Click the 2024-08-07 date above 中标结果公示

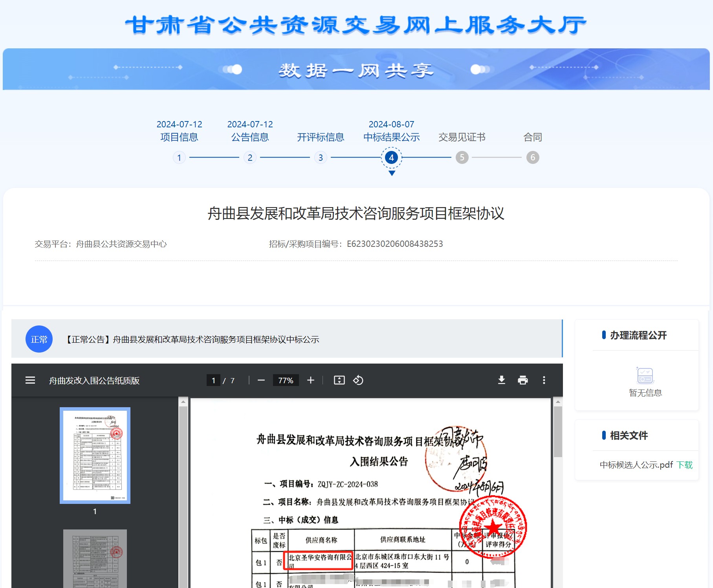391,124
